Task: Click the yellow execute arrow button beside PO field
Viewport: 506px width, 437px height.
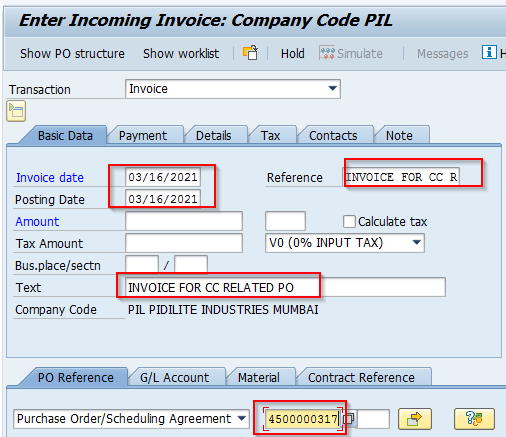Action: 415,419
